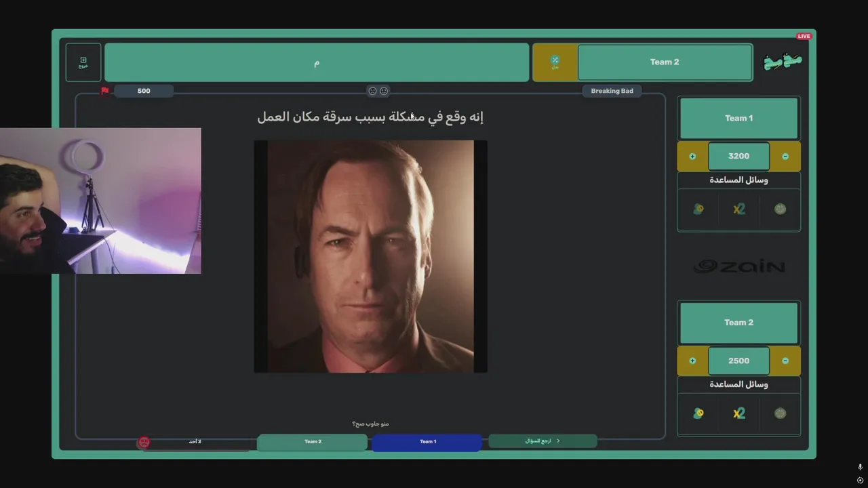868x488 pixels.
Task: Click the exit (خروج) icon button
Action: pos(83,62)
